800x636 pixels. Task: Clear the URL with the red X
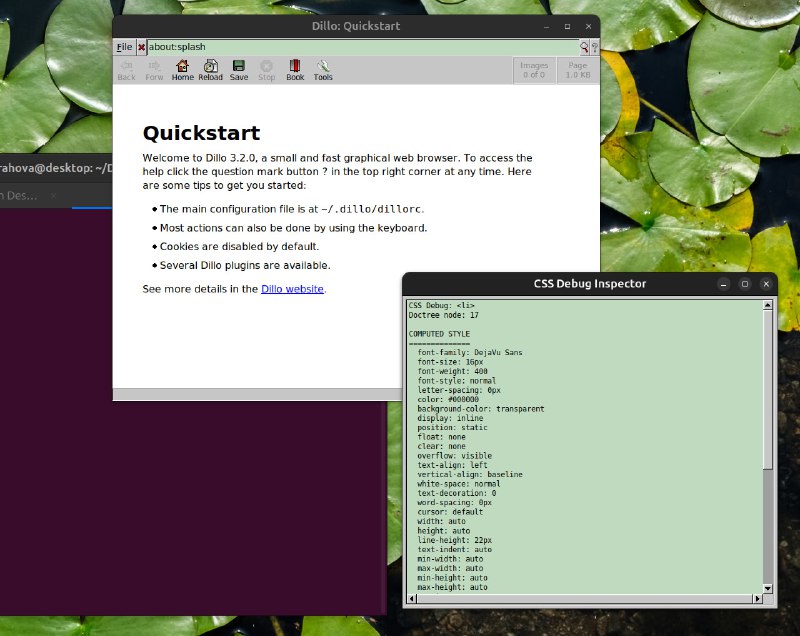(x=142, y=47)
